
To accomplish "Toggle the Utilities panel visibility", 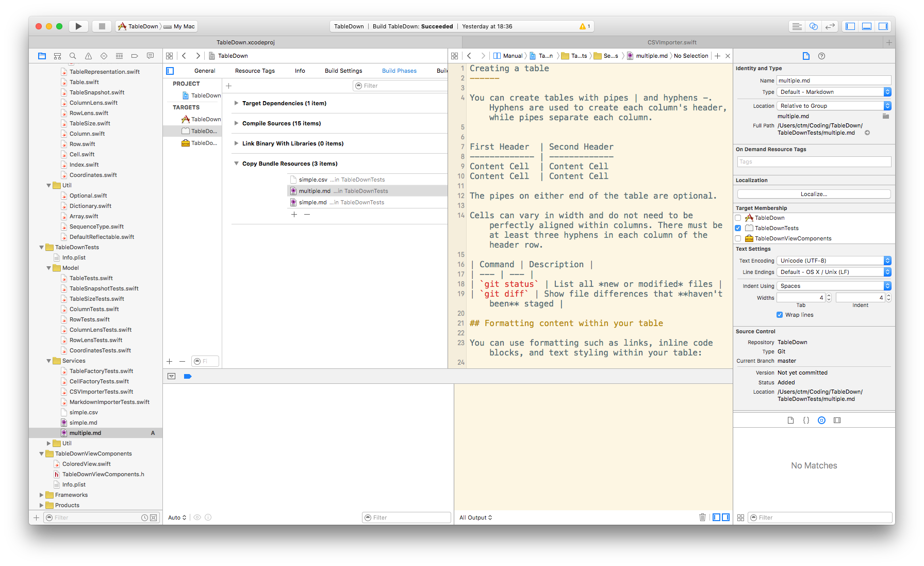I will pos(883,26).
